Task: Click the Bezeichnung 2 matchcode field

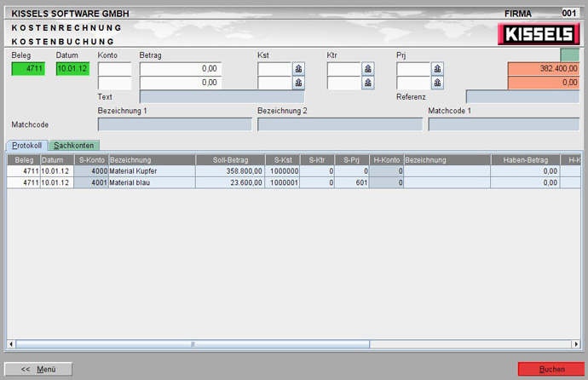Action: (340, 124)
